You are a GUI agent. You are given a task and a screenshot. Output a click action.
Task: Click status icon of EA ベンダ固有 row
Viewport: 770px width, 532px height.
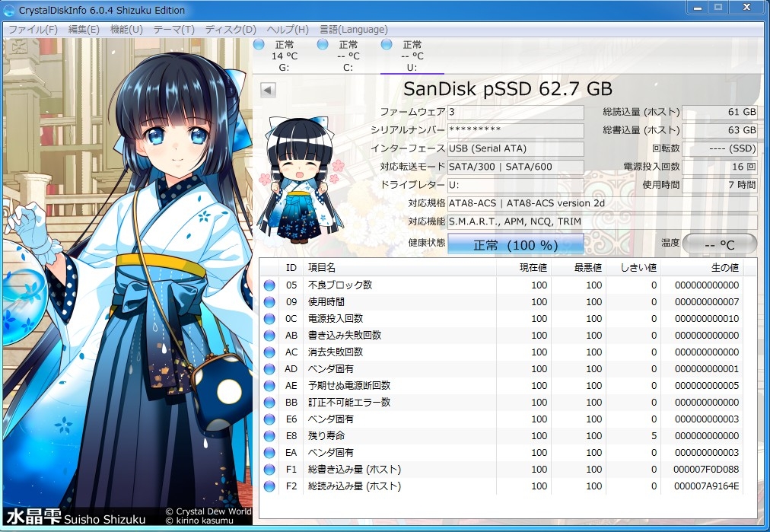(269, 452)
